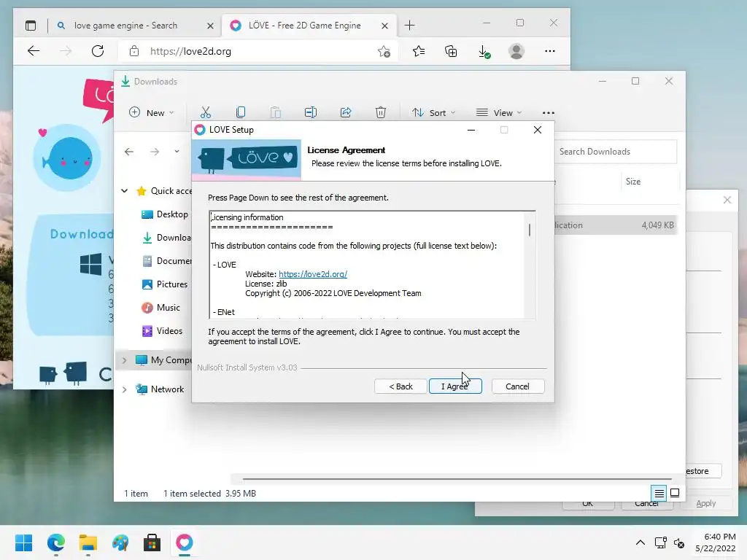
Task: Go back with the < Back button
Action: 400,386
